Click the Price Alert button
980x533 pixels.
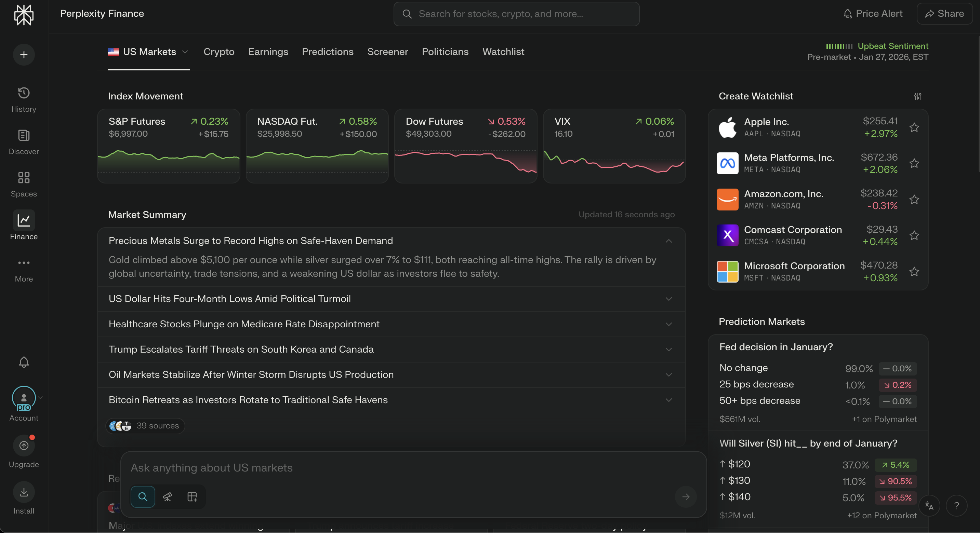872,14
